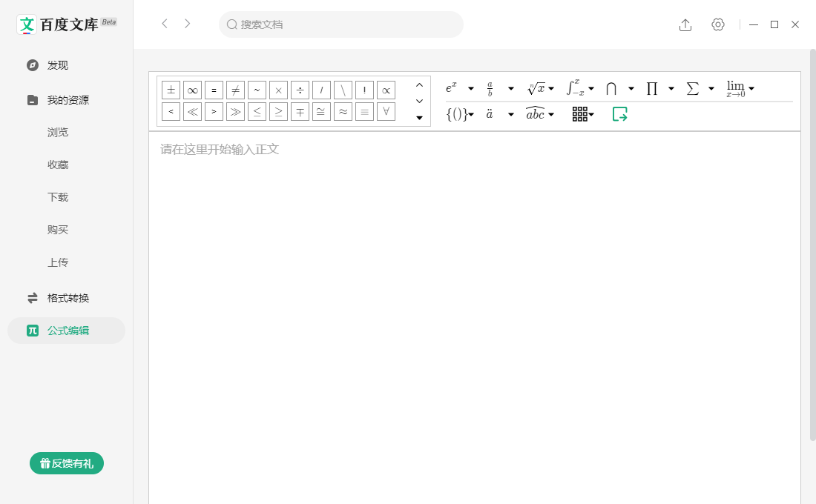Open 格式转换 in the sidebar
The width and height of the screenshot is (816, 504).
tap(68, 298)
